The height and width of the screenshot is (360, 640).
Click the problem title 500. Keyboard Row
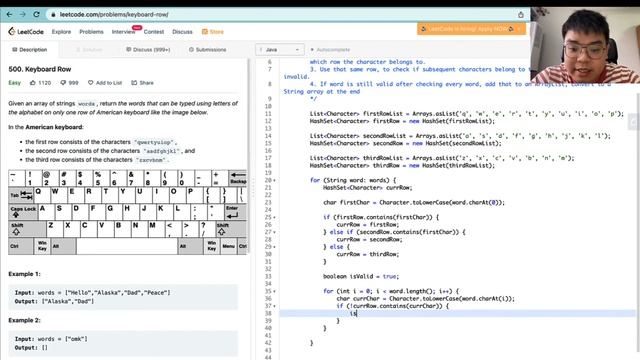[40, 69]
